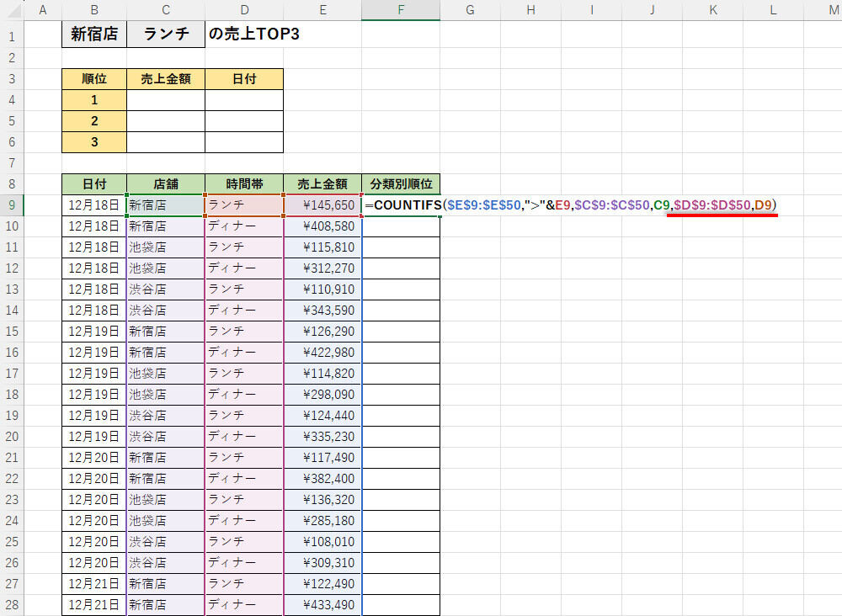Select the ランチ cell in row 1
Screen dimensions: 842x616
pyautogui.click(x=166, y=35)
